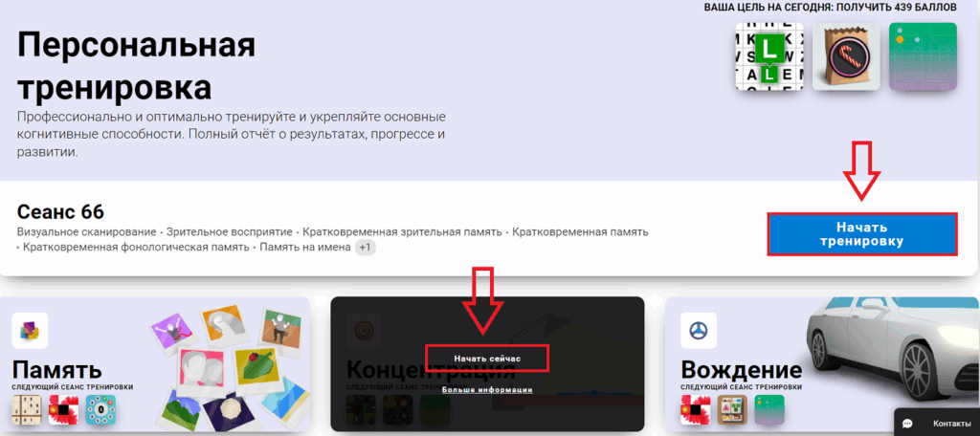The width and height of the screenshot is (980, 436).
Task: Select the brown board game icon under Вождение
Action: tap(732, 410)
